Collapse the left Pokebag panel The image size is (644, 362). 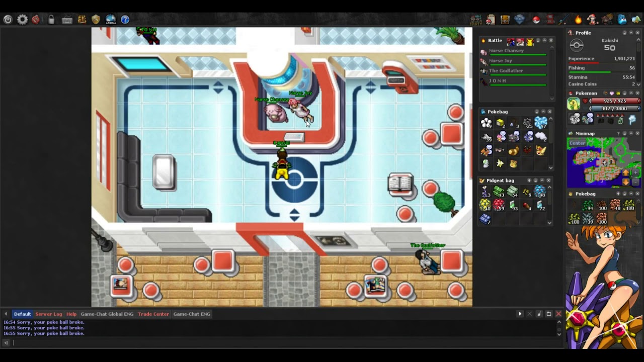[543, 112]
